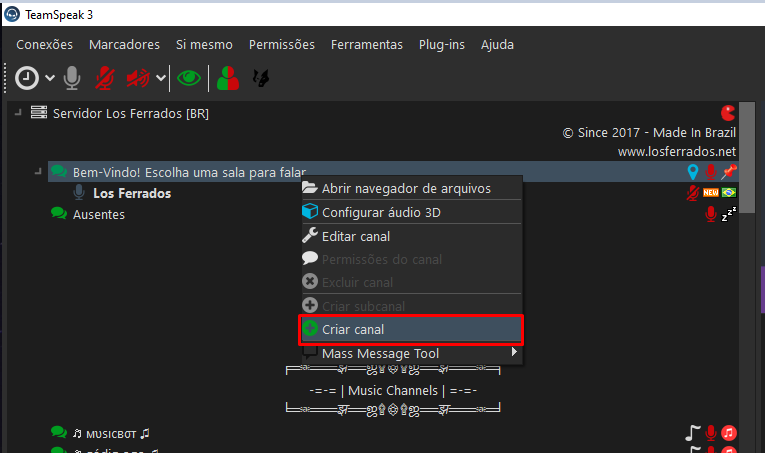Image resolution: width=765 pixels, height=453 pixels.
Task: Open the Ferramentas menu
Action: pos(367,44)
